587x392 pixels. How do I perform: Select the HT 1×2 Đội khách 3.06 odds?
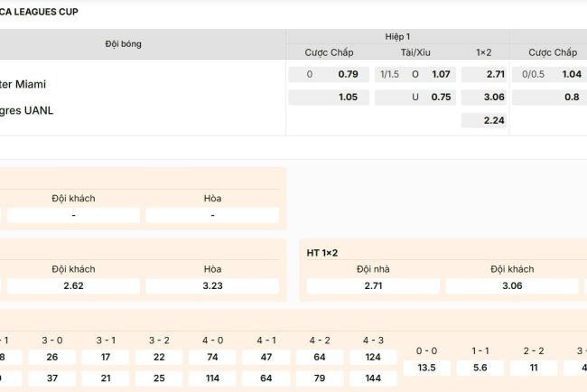click(x=512, y=285)
